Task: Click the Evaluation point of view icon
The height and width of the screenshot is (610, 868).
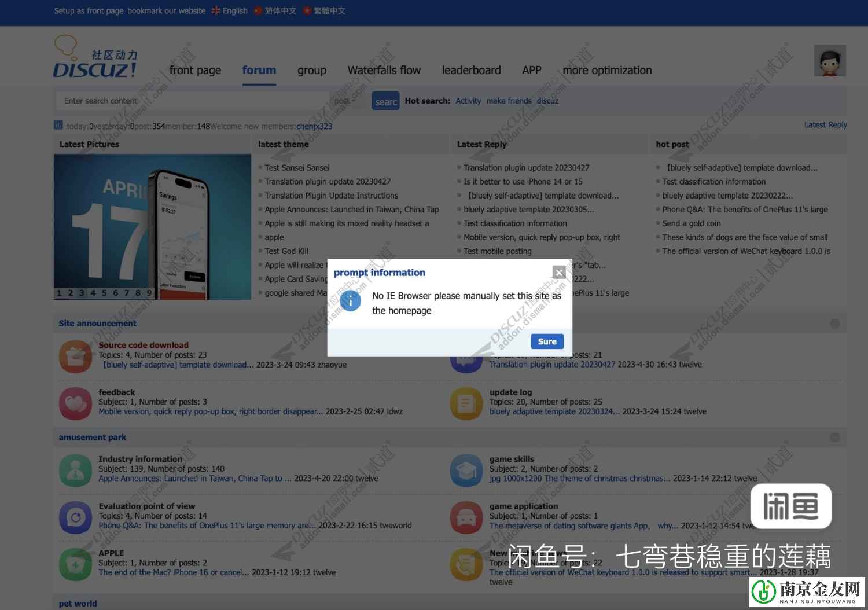Action: [x=75, y=517]
